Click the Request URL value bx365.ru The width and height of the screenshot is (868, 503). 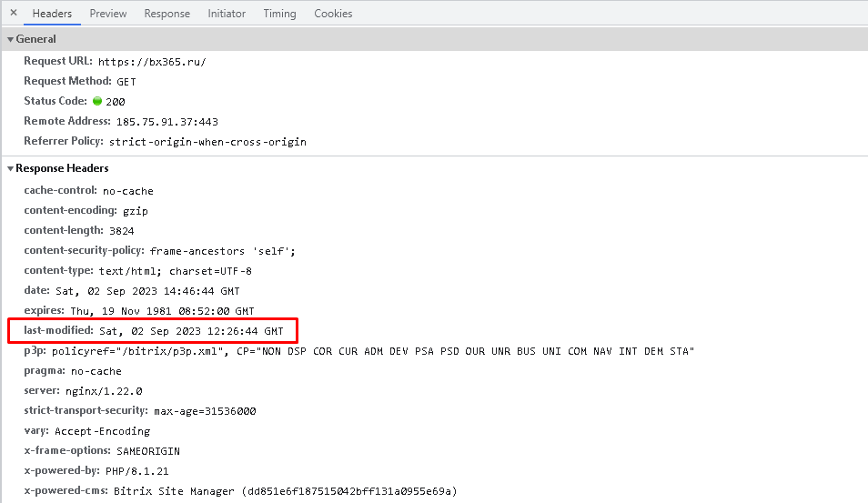point(152,62)
